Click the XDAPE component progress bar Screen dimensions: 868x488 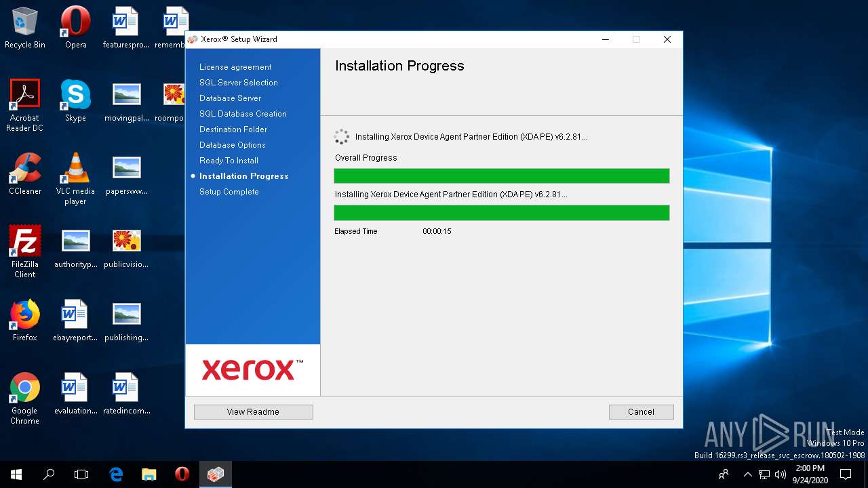(502, 213)
